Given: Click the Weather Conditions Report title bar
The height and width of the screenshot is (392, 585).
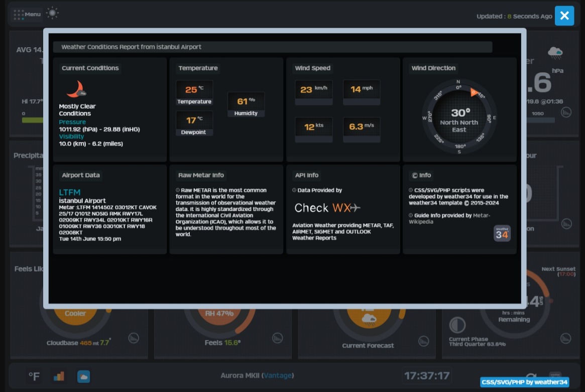Looking at the screenshot, I should click(x=273, y=47).
